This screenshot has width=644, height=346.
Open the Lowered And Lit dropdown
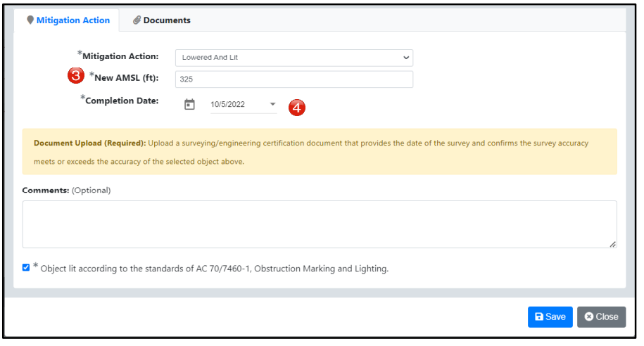click(x=294, y=58)
